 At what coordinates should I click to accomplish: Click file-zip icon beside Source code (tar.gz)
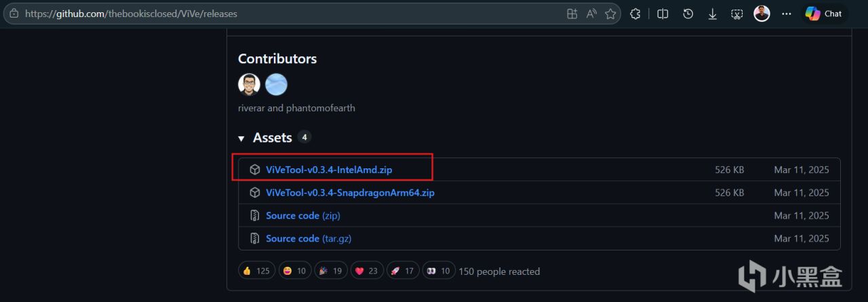(255, 239)
